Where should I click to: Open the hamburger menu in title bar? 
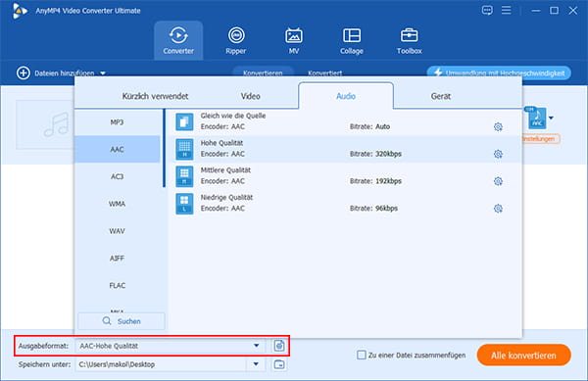coord(507,10)
